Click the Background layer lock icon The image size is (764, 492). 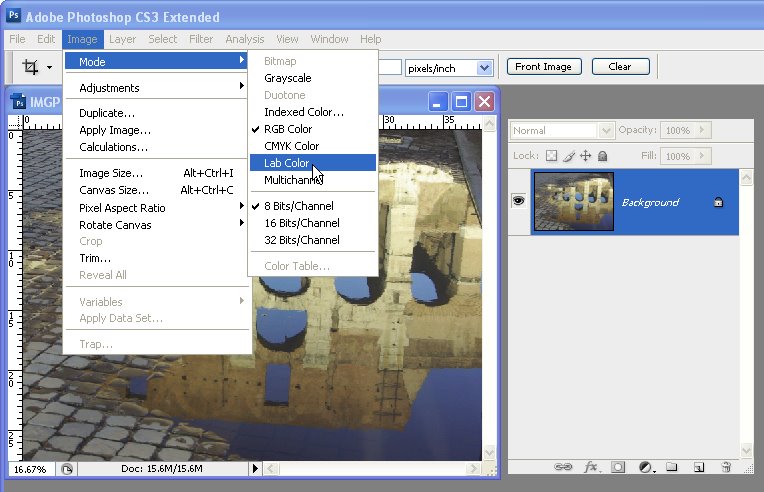pyautogui.click(x=718, y=202)
